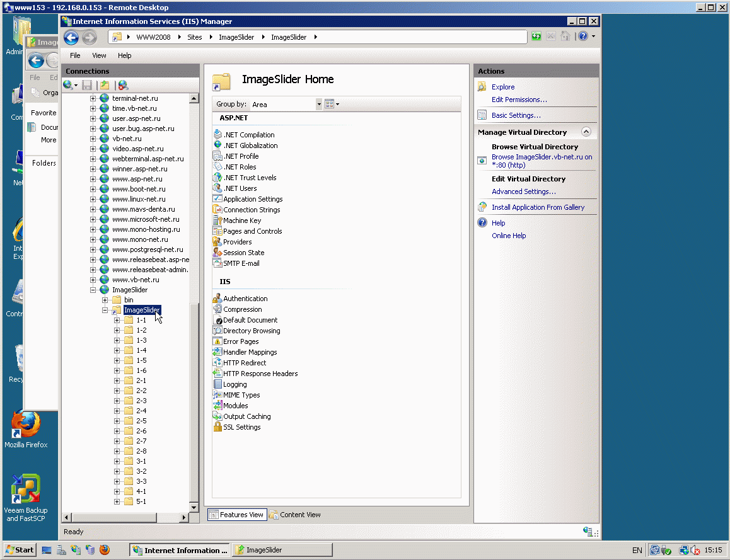This screenshot has height=560, width=730.
Task: Collapse the ImageSlider site node
Action: click(x=93, y=290)
